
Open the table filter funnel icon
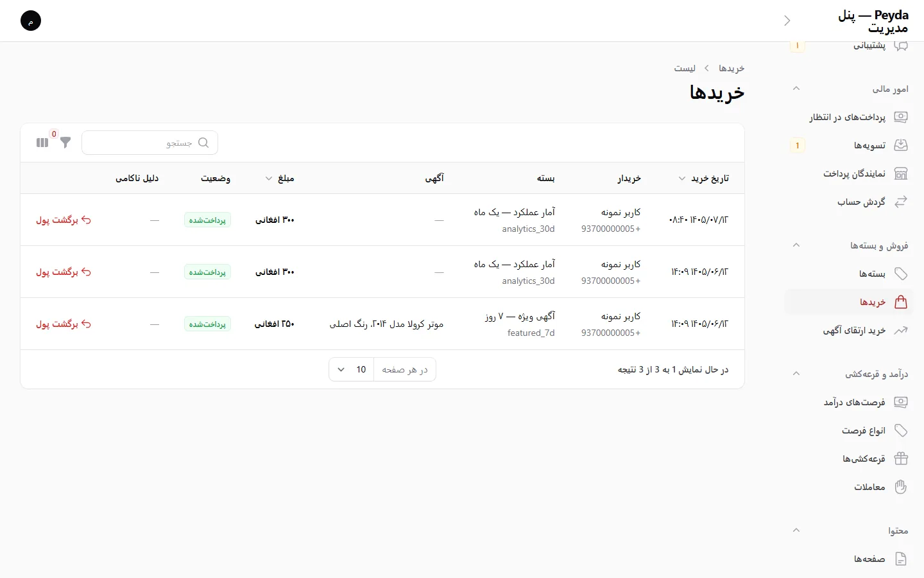pos(65,143)
